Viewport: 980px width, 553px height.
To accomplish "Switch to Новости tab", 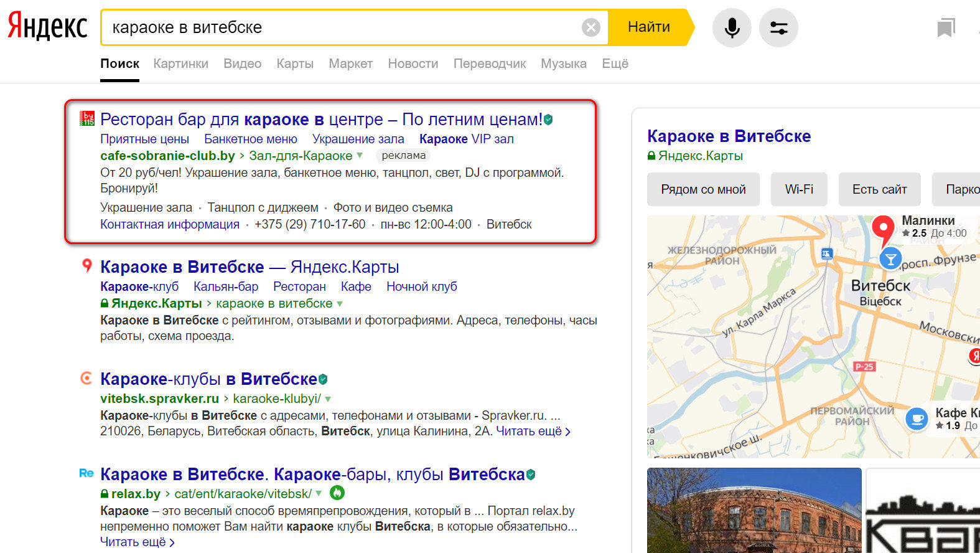I will (x=413, y=64).
